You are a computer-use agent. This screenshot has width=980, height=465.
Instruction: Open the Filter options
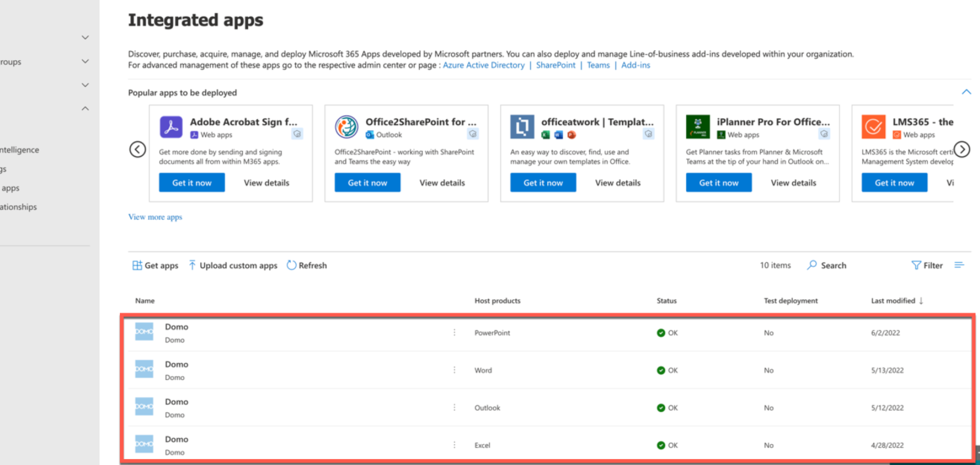(x=926, y=265)
